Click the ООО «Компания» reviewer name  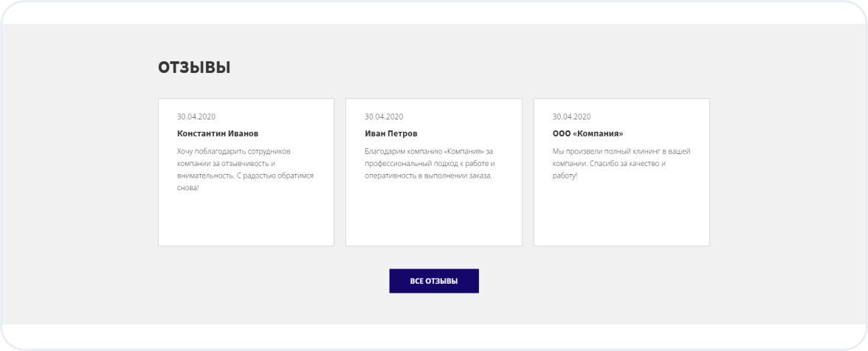coord(588,133)
